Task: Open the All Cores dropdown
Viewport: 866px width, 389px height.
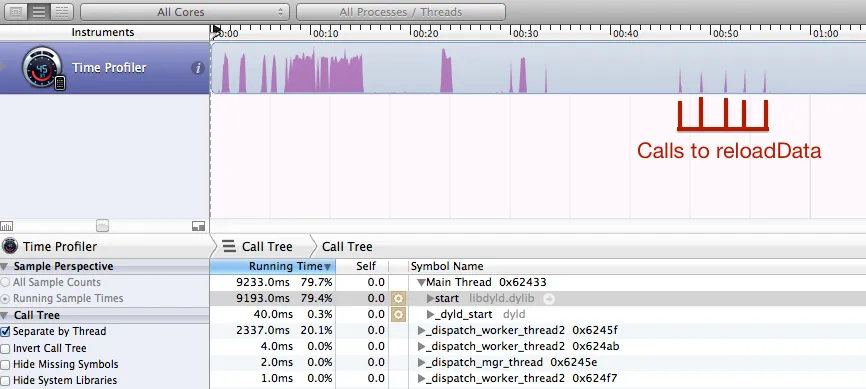Action: coord(185,12)
